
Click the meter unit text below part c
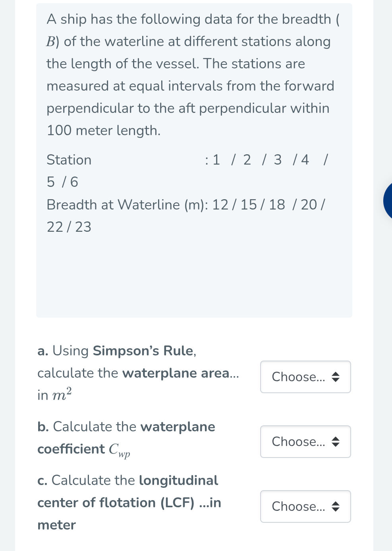click(x=56, y=525)
